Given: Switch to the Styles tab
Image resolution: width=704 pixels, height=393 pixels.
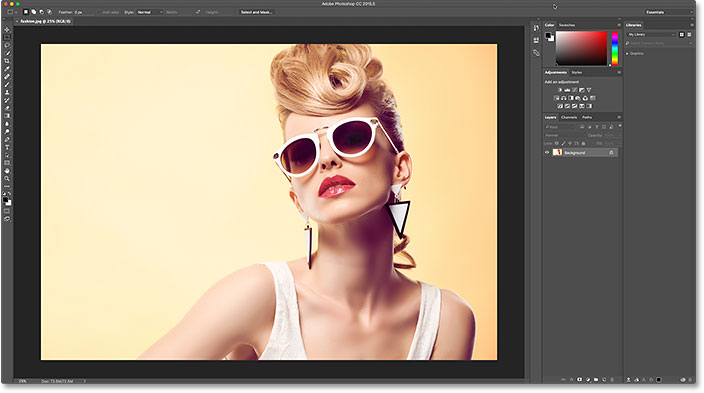Looking at the screenshot, I should click(x=576, y=72).
